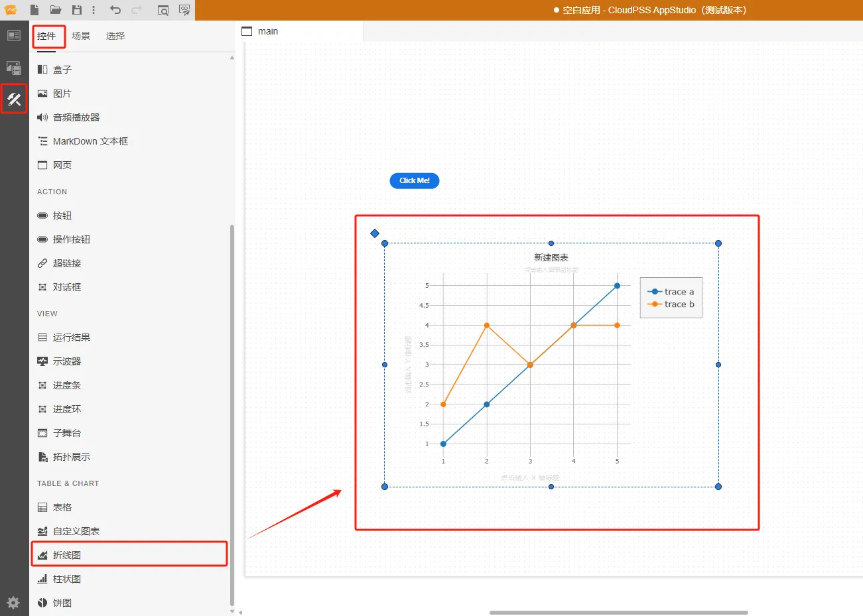Switch to the 选择 tab
863x616 pixels.
[115, 36]
